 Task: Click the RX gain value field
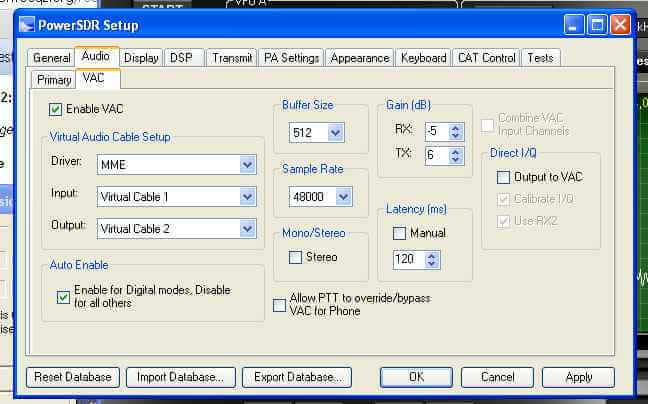point(437,132)
